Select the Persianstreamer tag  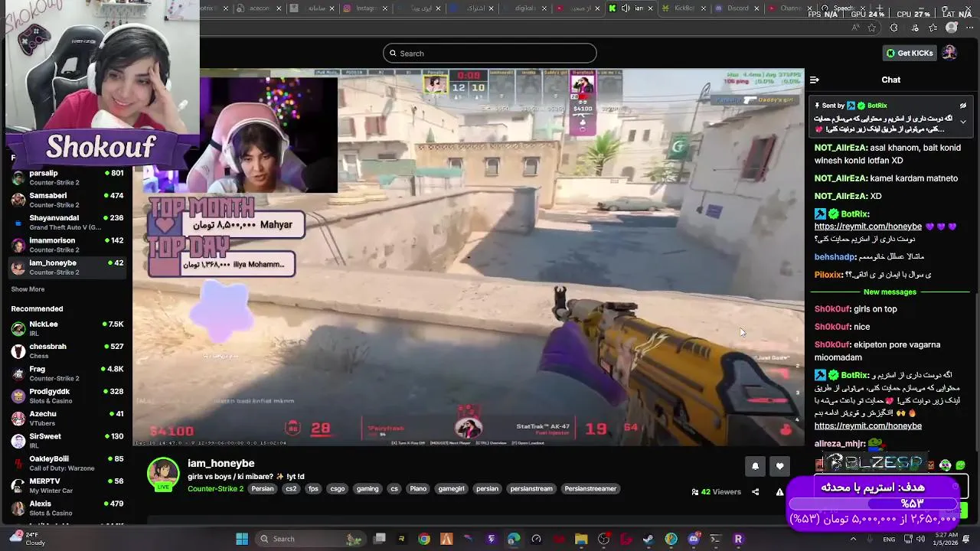[590, 488]
